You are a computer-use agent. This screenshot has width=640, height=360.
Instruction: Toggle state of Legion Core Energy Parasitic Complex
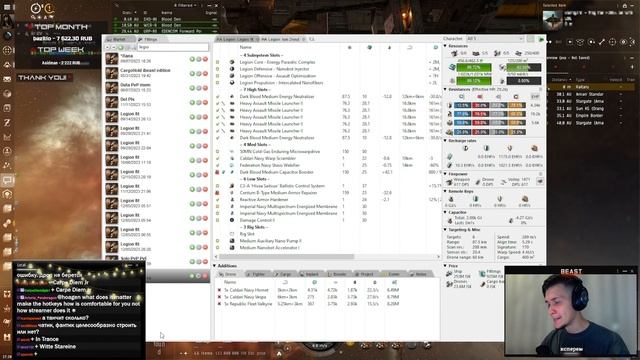tap(218, 62)
